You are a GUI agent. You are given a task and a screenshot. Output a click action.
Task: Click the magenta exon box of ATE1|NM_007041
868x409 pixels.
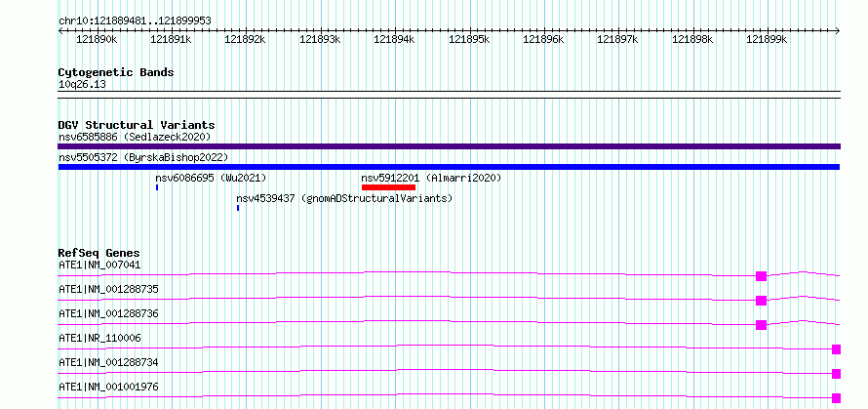[761, 276]
